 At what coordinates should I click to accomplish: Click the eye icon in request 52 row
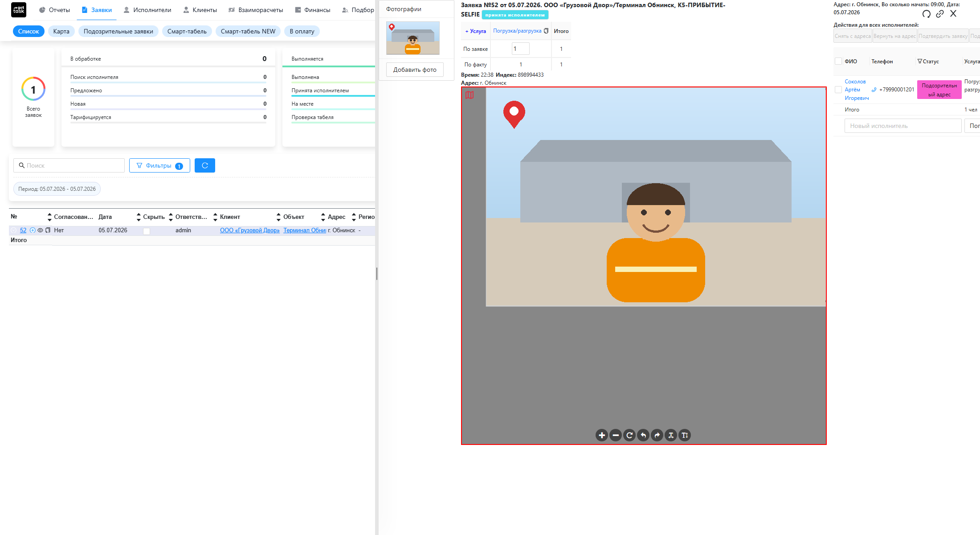point(40,230)
